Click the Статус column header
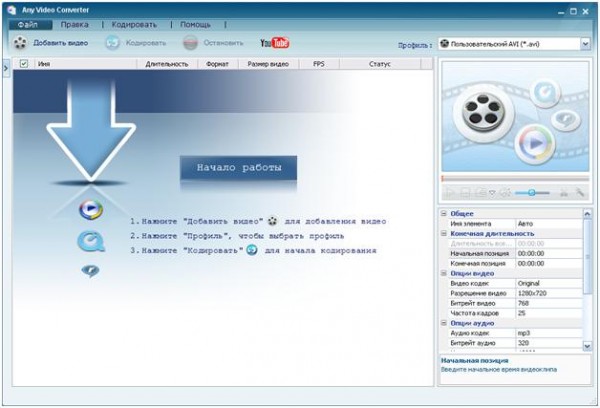This screenshot has height=408, width=600. [380, 64]
